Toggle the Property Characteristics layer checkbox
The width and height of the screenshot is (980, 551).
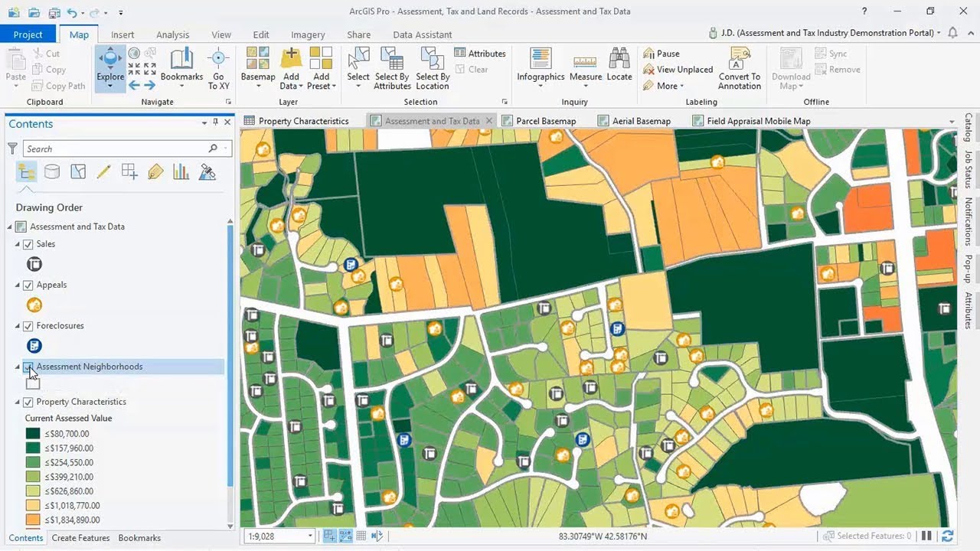pos(28,402)
